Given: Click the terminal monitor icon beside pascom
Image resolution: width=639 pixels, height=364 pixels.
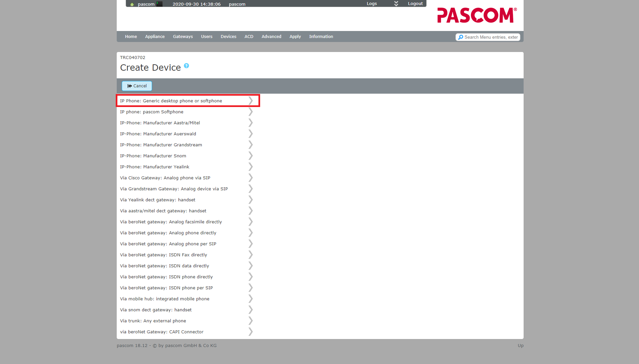Looking at the screenshot, I should (159, 4).
